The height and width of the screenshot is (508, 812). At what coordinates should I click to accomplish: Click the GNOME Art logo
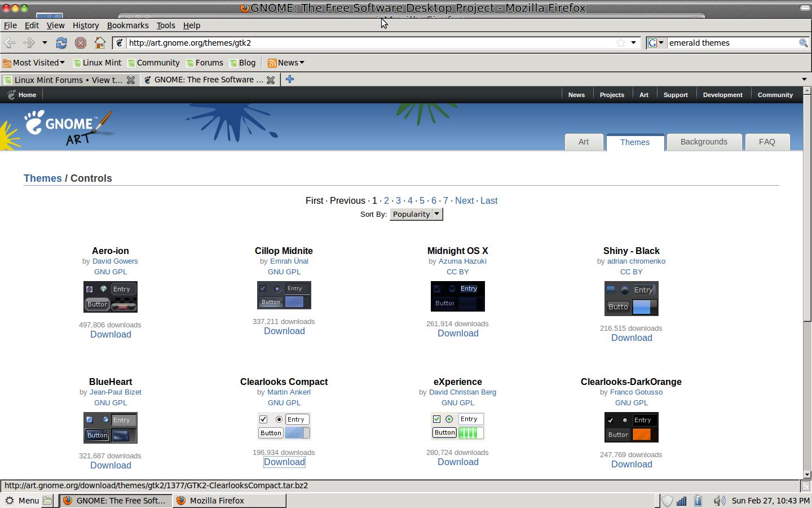(68, 128)
